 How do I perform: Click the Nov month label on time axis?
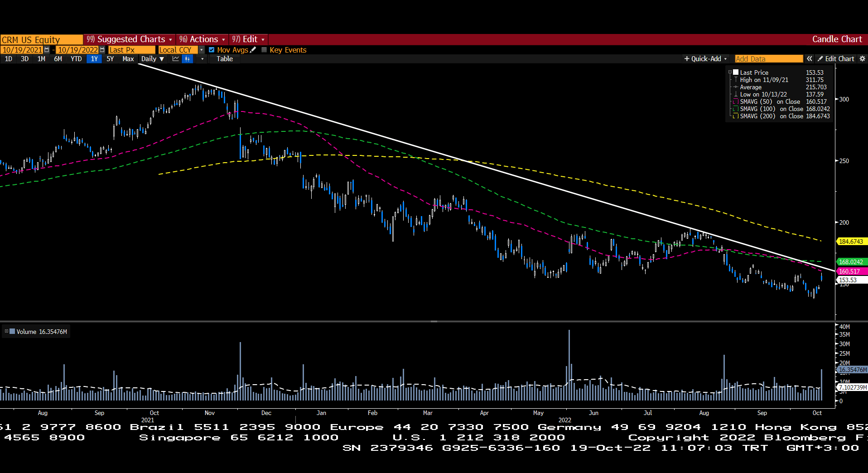(209, 413)
